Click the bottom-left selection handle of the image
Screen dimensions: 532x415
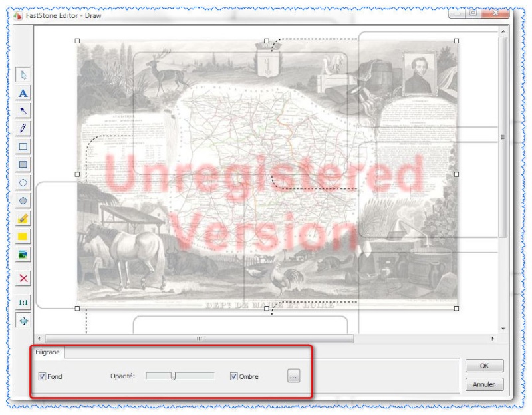pos(77,308)
